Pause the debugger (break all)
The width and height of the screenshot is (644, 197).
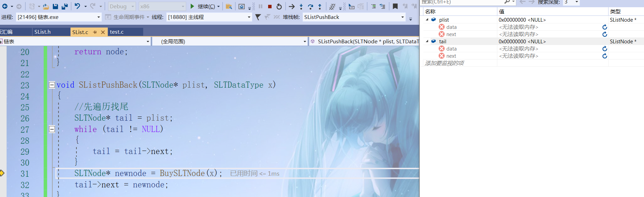261,6
